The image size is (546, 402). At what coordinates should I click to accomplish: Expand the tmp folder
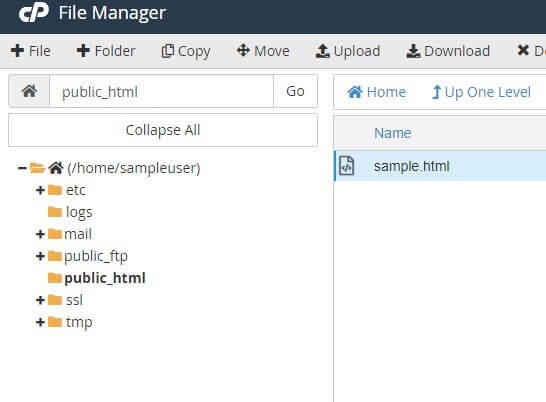pos(40,322)
